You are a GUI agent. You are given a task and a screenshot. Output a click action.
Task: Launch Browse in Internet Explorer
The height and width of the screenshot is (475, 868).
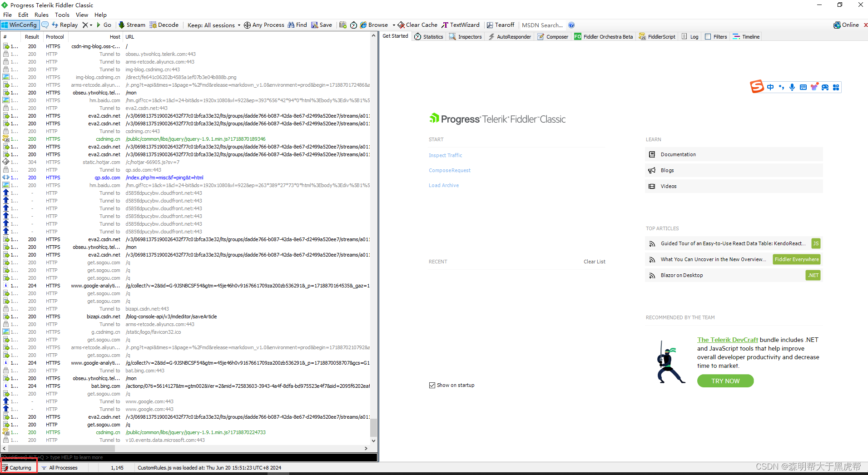[x=374, y=25]
